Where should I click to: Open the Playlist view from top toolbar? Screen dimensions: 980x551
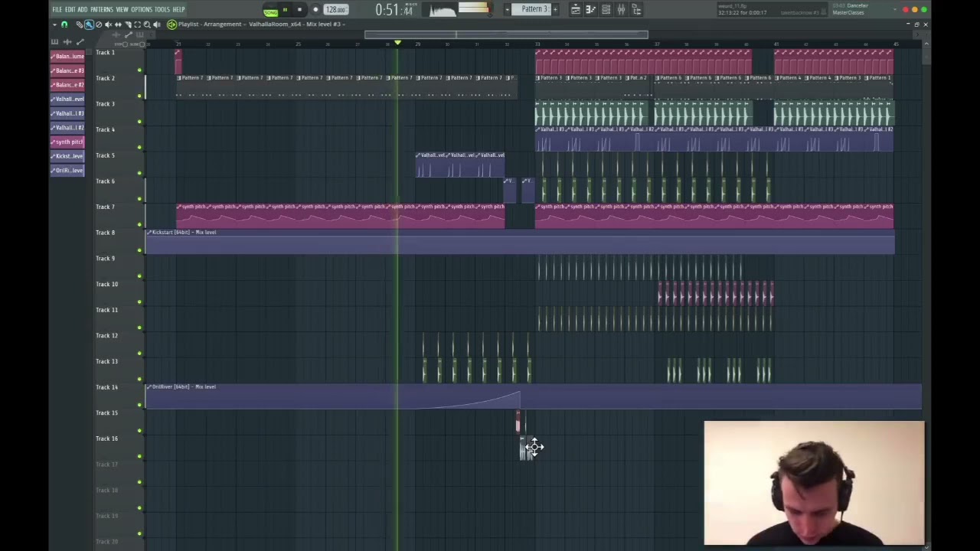[x=576, y=9]
